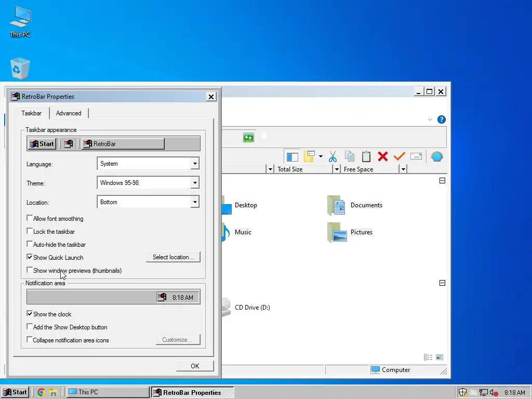This screenshot has width=532, height=399.
Task: Expand the ribbon chevron next to Help
Action: (430, 119)
